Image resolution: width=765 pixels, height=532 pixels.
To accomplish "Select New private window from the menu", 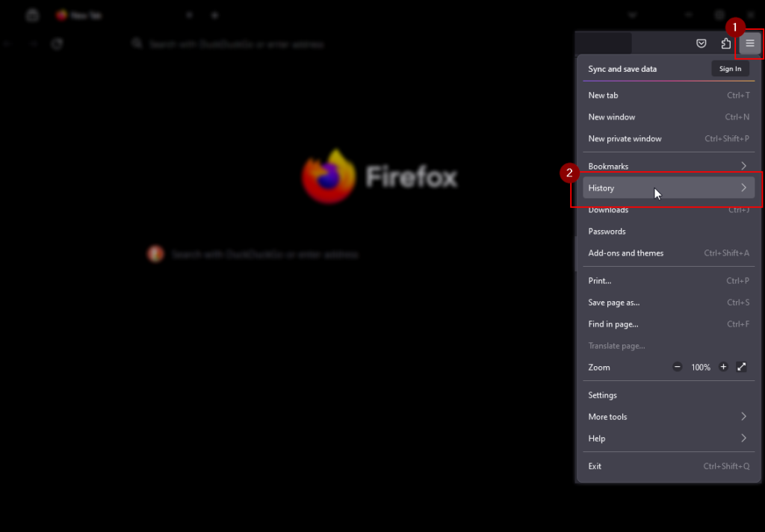I will tap(625, 139).
